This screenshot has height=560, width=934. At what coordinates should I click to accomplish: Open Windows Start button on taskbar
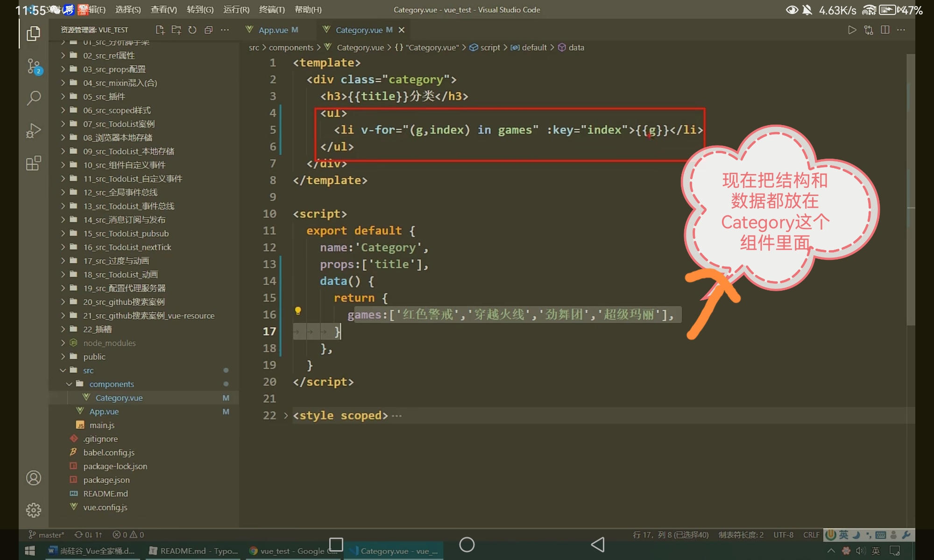point(30,551)
